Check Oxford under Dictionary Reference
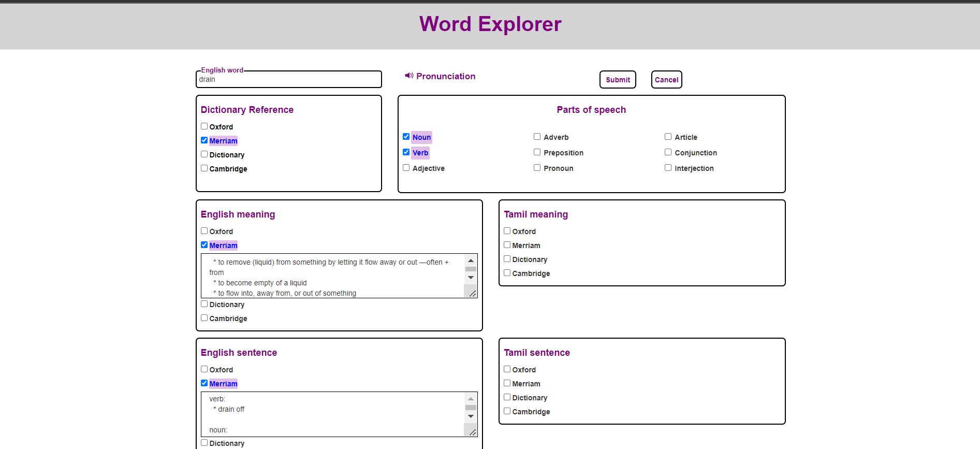The width and height of the screenshot is (980, 449). coord(204,126)
